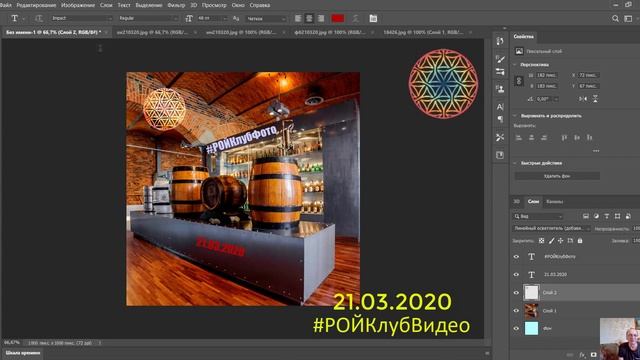Viewport: 640px width, 360px height.
Task: Flip layer horizontally in Properties
Action: point(583,99)
